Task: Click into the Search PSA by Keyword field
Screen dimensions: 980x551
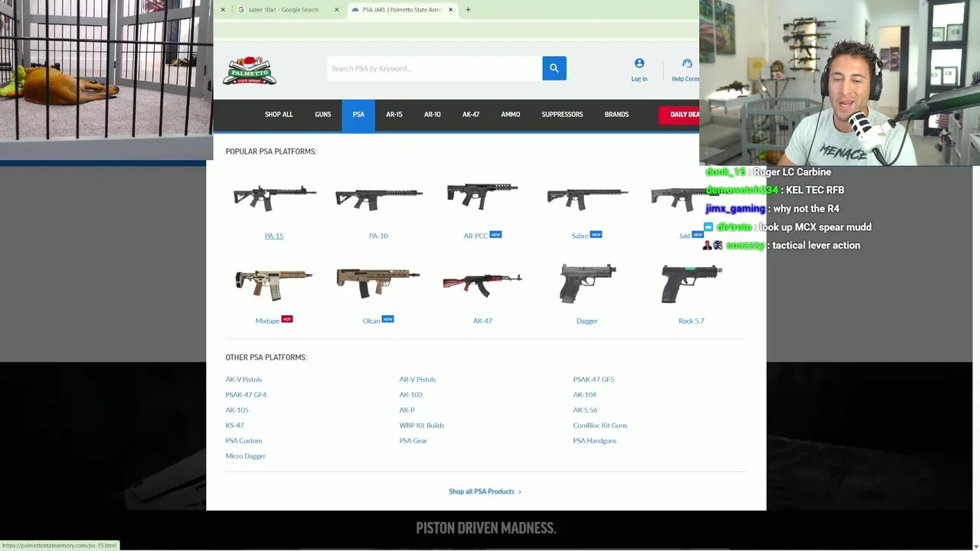Action: pyautogui.click(x=435, y=68)
